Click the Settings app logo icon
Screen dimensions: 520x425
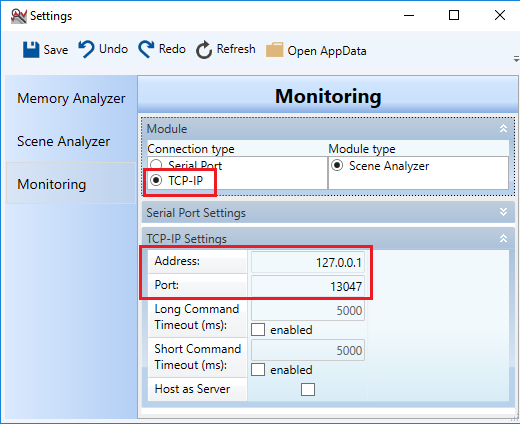pyautogui.click(x=18, y=16)
